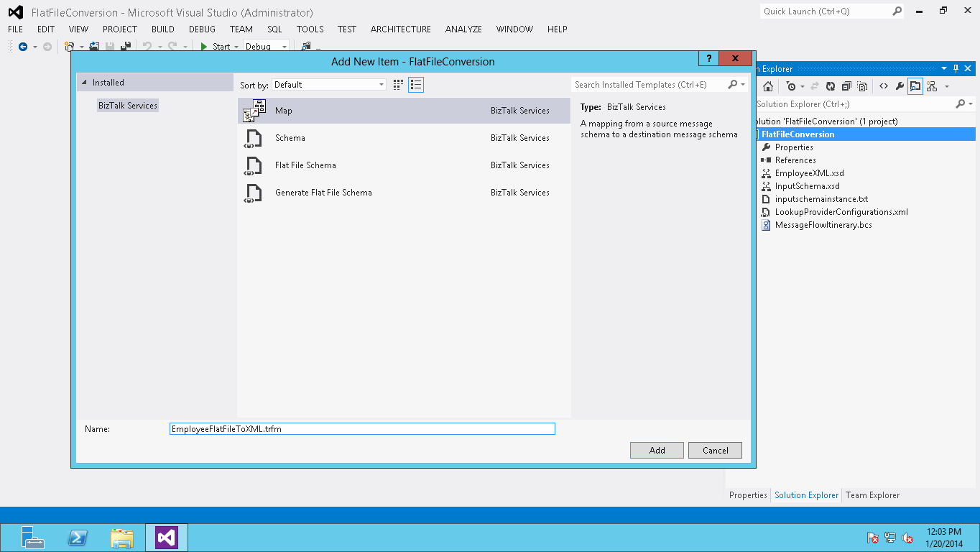
Task: Select BizTalk Services category in left pane
Action: (x=128, y=106)
